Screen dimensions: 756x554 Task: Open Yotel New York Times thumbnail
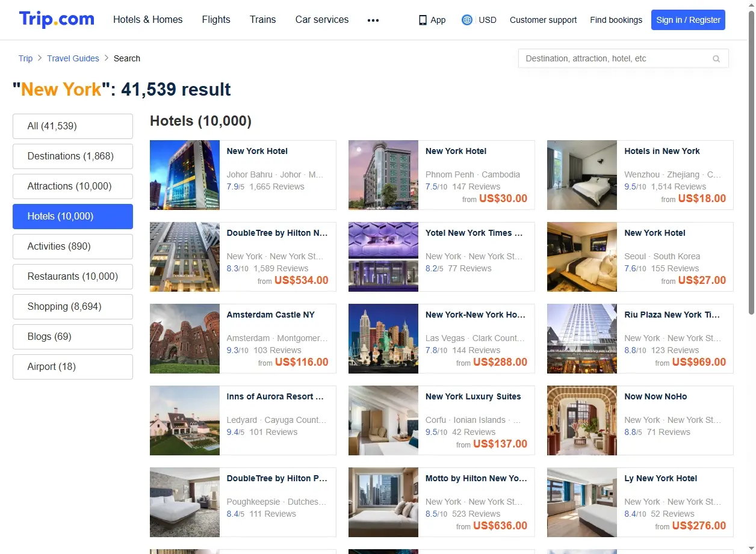(x=383, y=257)
